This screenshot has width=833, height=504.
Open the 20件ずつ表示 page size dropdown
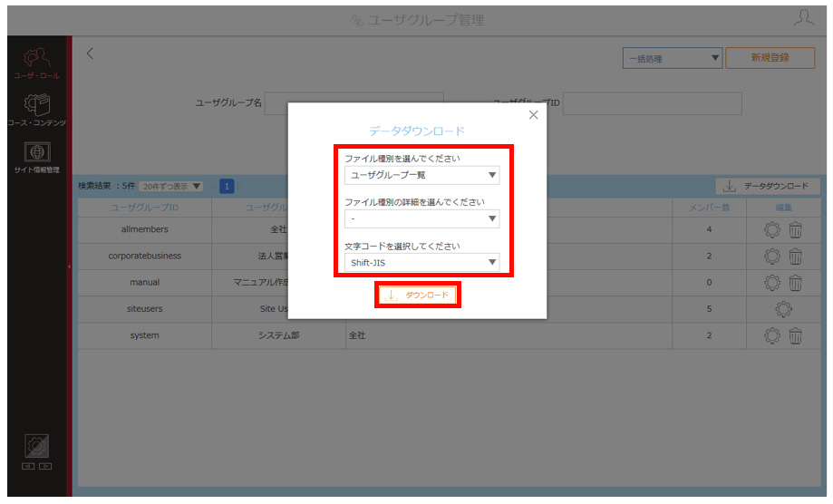[x=170, y=187]
